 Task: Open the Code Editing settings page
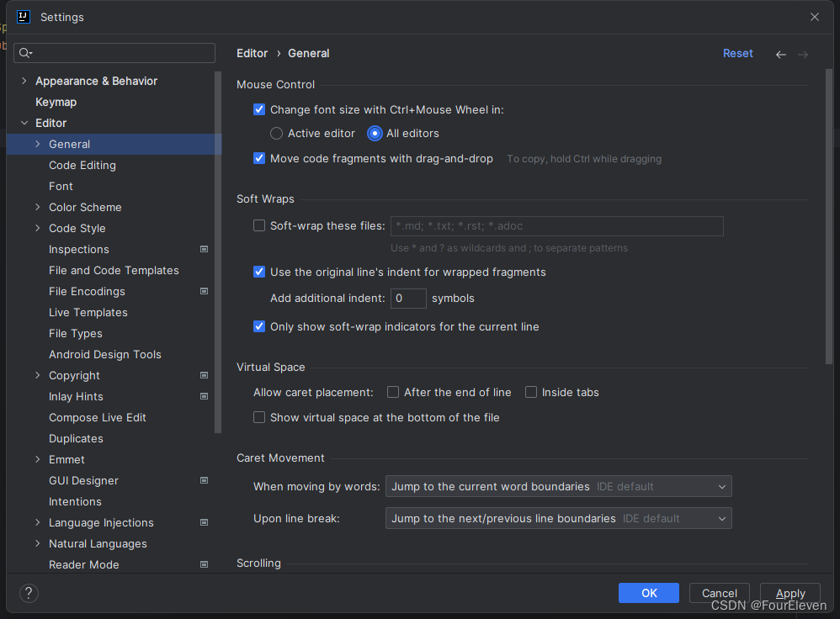tap(82, 166)
